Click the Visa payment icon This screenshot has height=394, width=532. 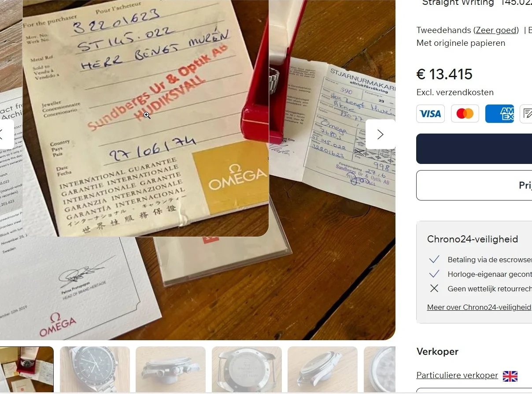click(430, 114)
